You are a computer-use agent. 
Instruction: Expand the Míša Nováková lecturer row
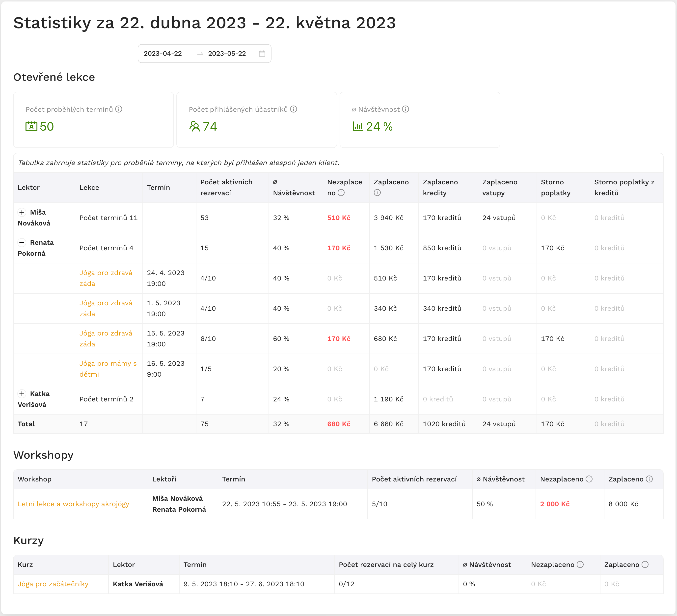(22, 212)
